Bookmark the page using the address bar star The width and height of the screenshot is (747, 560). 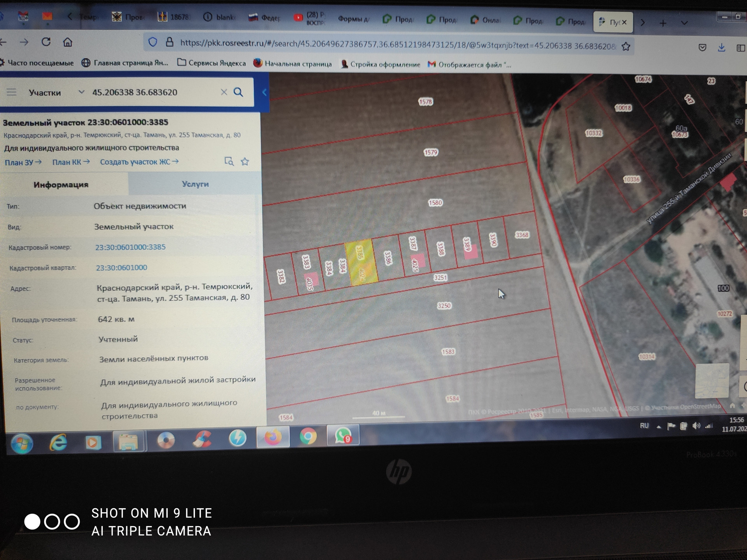[626, 47]
